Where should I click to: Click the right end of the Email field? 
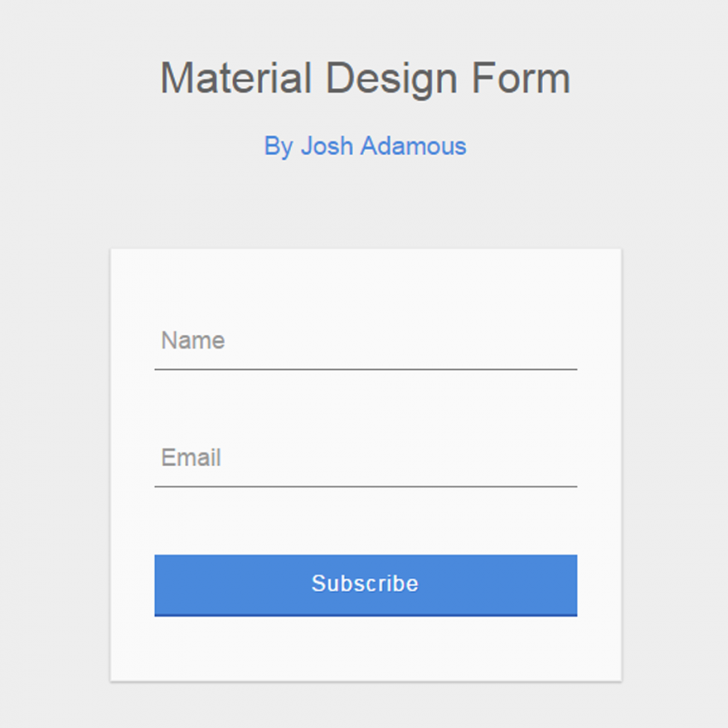coord(561,458)
